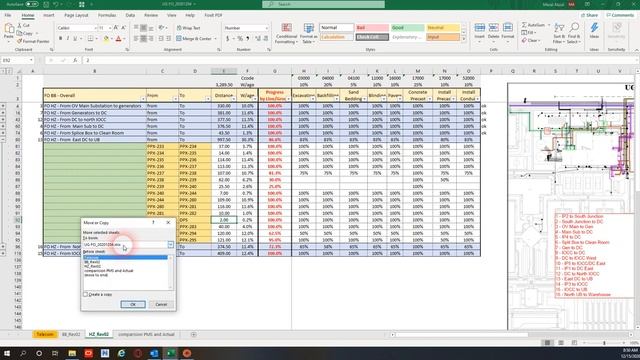Click Cancel in Move or Copy dialog
The height and width of the screenshot is (360, 640).
[161, 304]
